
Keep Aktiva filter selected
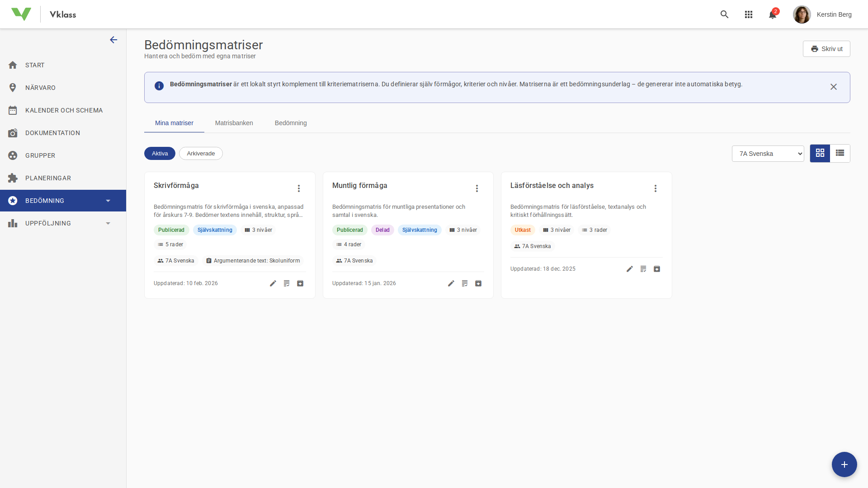[x=160, y=153]
